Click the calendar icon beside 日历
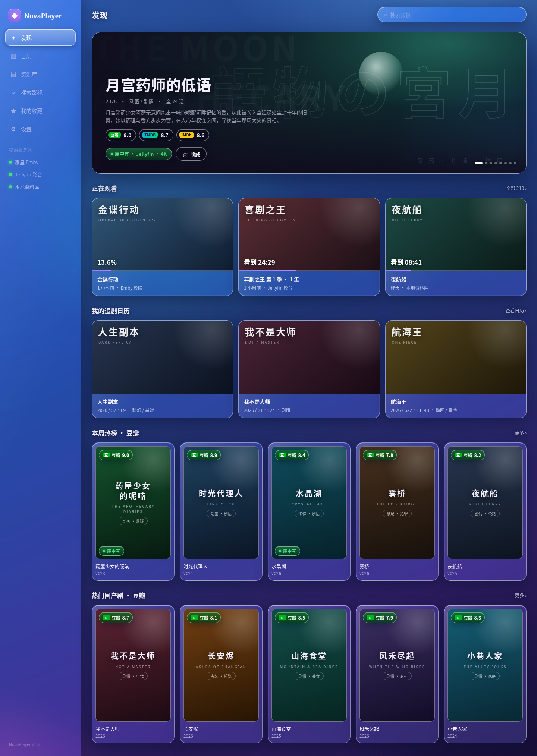This screenshot has width=537, height=756. [x=13, y=56]
